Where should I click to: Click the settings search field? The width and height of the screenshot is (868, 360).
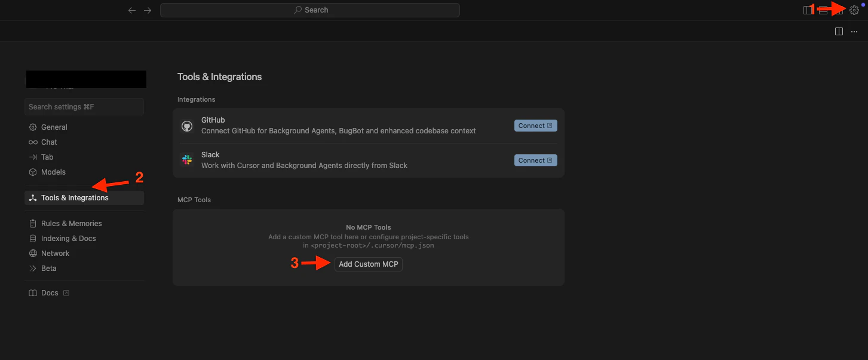click(84, 106)
